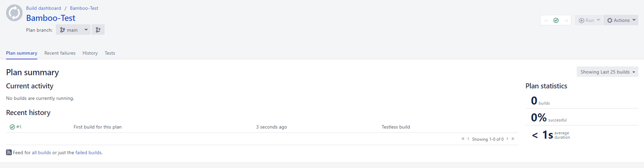Click the green successful build status icon in navigator
This screenshot has width=644, height=168.
[x=556, y=20]
